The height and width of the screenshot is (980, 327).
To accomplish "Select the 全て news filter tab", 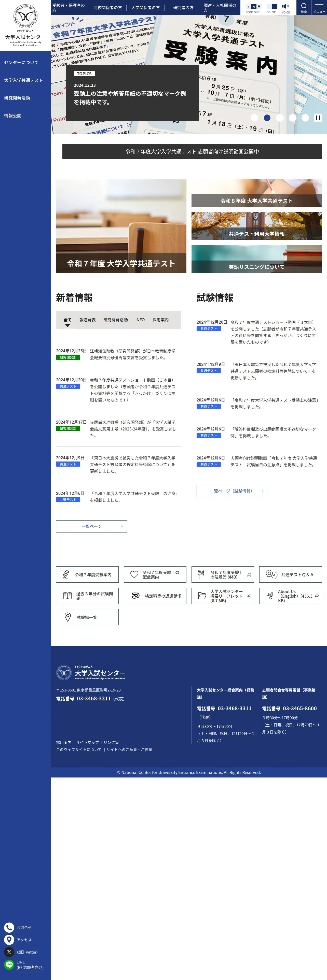I will pyautogui.click(x=67, y=320).
